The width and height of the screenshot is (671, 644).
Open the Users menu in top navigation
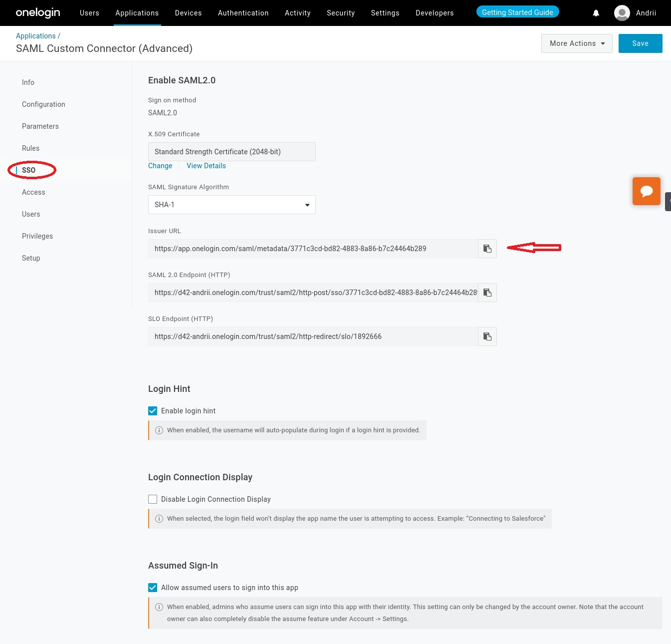[x=89, y=13]
